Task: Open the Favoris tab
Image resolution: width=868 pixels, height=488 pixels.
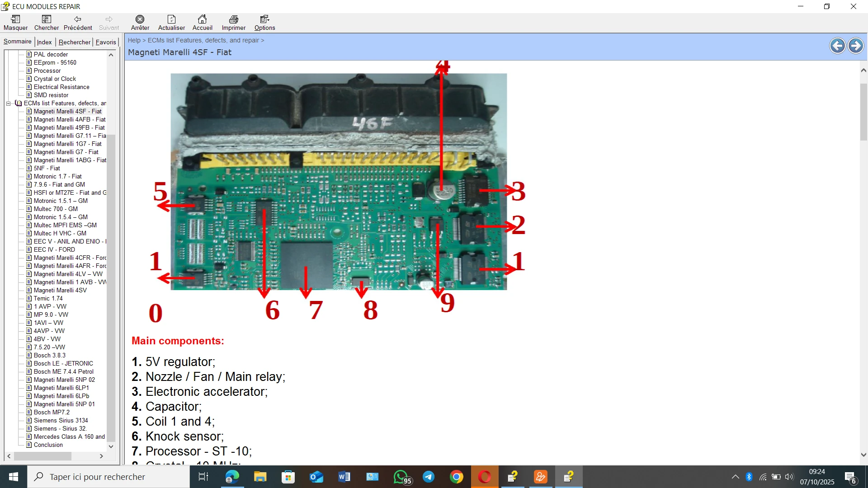Action: (x=106, y=42)
